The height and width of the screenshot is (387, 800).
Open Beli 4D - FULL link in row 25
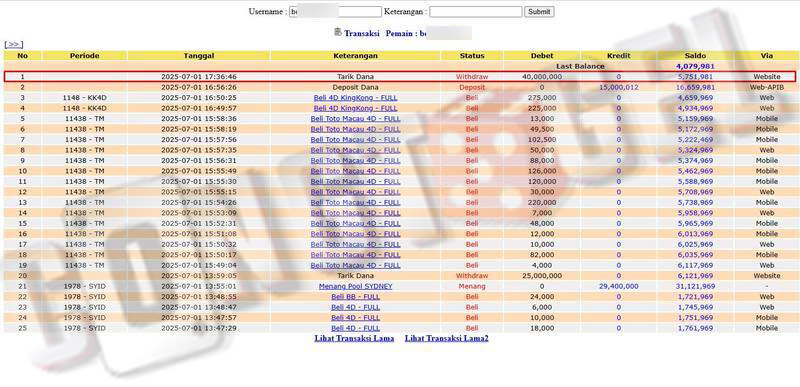click(x=356, y=328)
